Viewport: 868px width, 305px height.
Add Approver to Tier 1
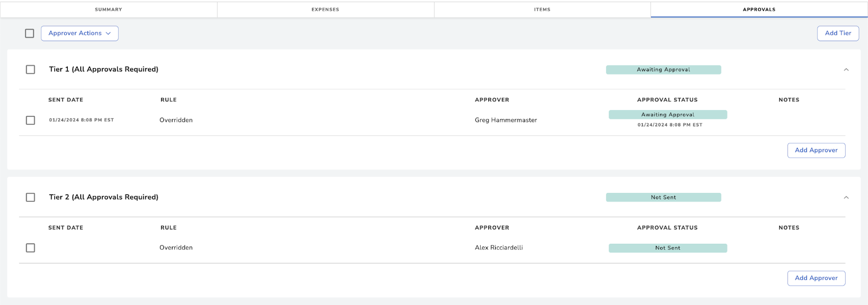point(816,150)
